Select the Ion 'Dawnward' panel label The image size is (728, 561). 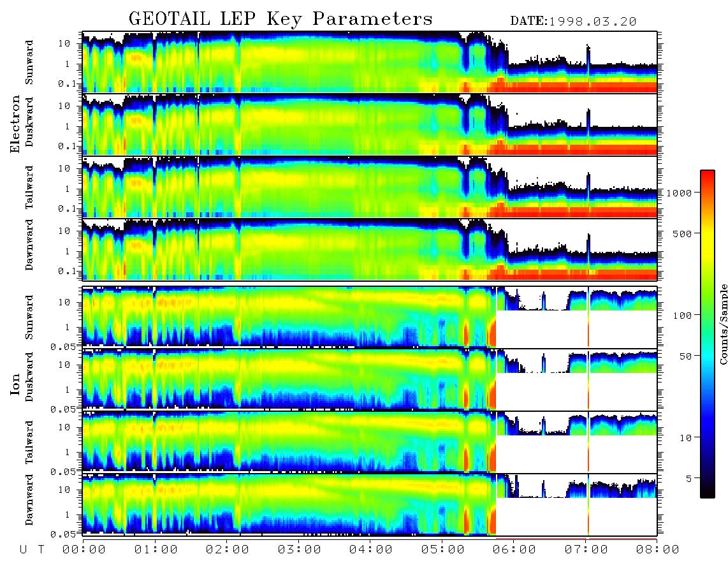[29, 500]
